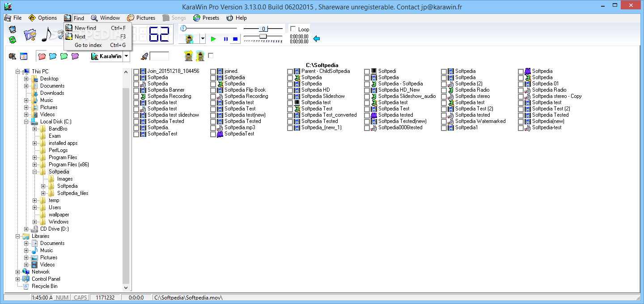
Task: Collapse the Local Disk (C:) node
Action: pyautogui.click(x=26, y=122)
